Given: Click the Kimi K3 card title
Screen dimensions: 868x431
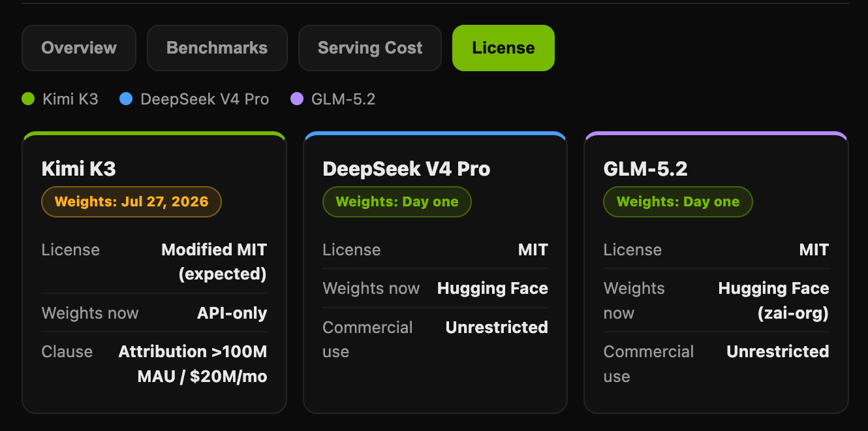Looking at the screenshot, I should (79, 169).
